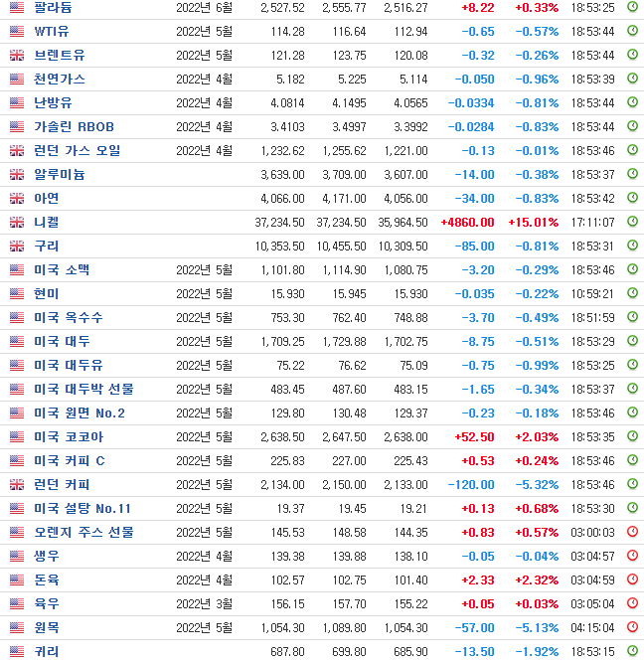The image size is (644, 662).
Task: Select the 2022년 6월 expiry for 팔라듐
Action: coord(204,8)
